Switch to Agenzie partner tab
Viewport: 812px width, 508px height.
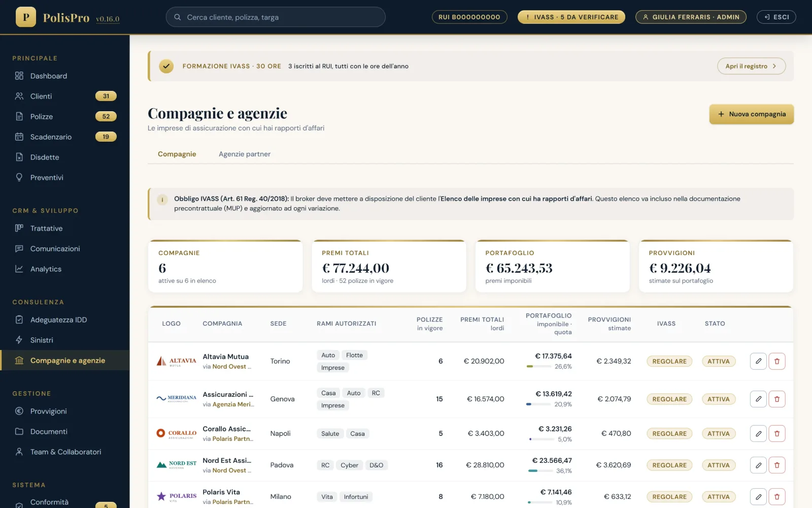(x=245, y=154)
